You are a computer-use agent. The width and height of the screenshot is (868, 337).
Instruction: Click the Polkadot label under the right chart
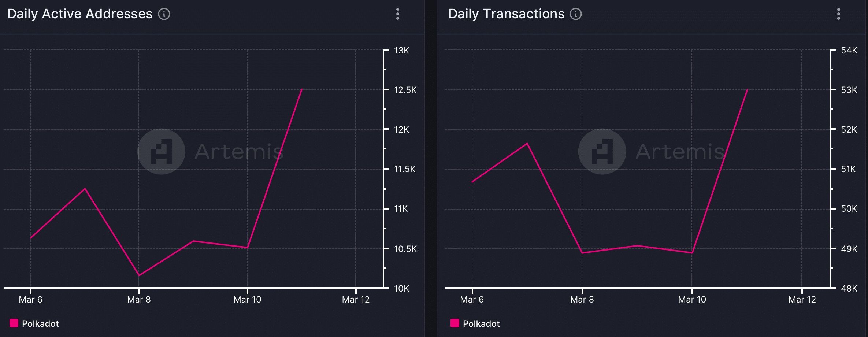click(x=482, y=323)
